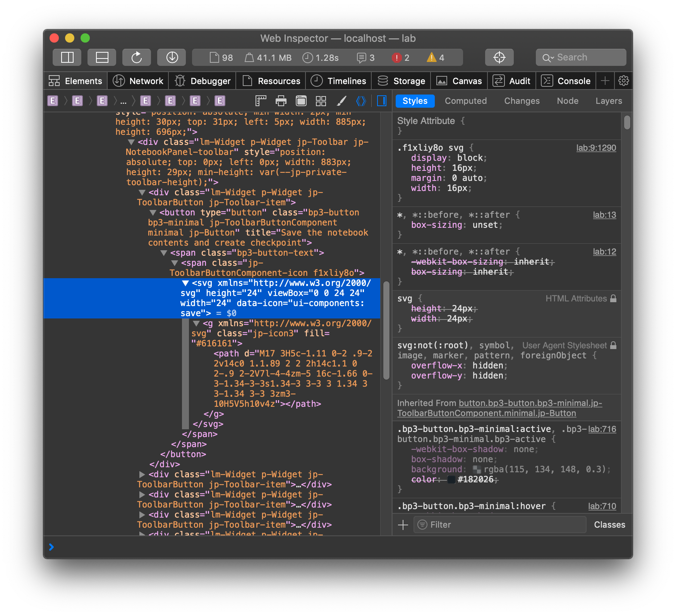Click the styles sidebar scrollbar thumb

[x=627, y=122]
